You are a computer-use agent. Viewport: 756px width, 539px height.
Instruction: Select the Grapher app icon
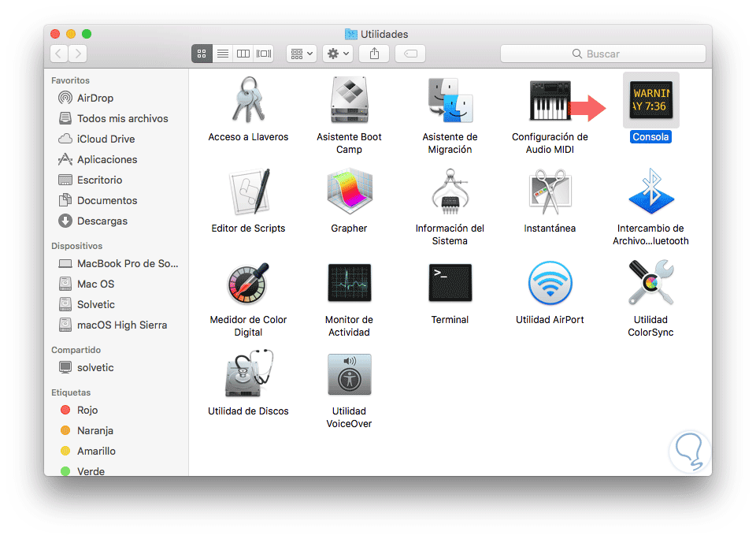point(349,192)
